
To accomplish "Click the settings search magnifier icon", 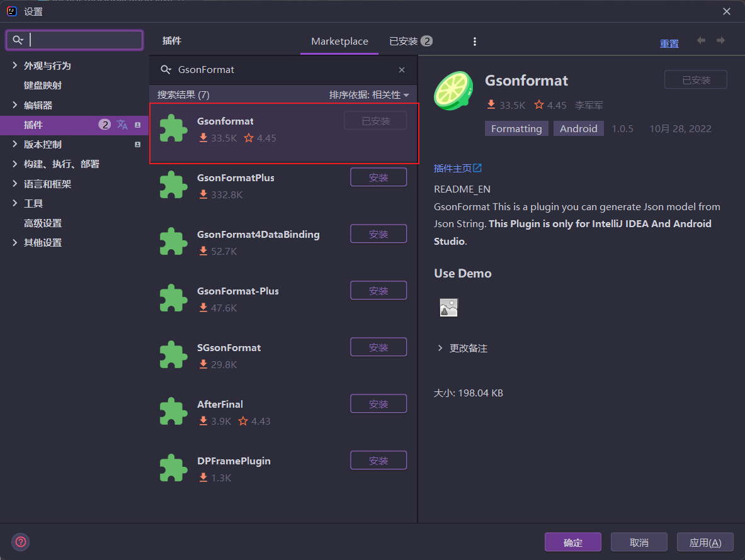I will pyautogui.click(x=18, y=40).
